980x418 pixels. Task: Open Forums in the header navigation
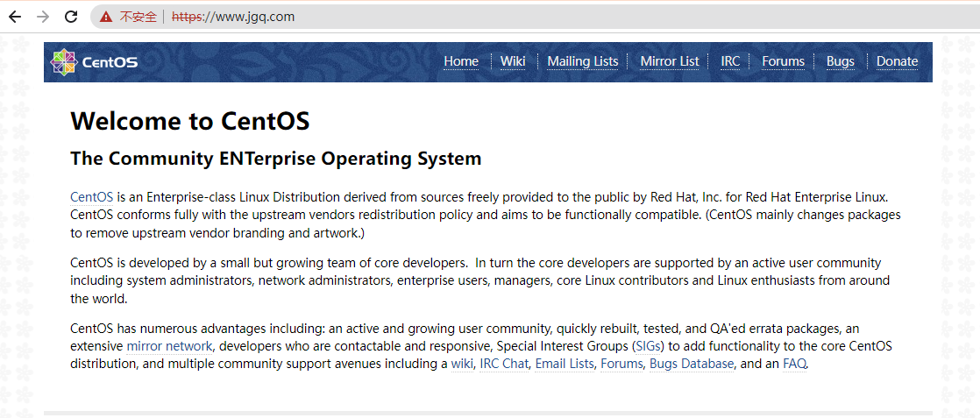click(x=783, y=61)
